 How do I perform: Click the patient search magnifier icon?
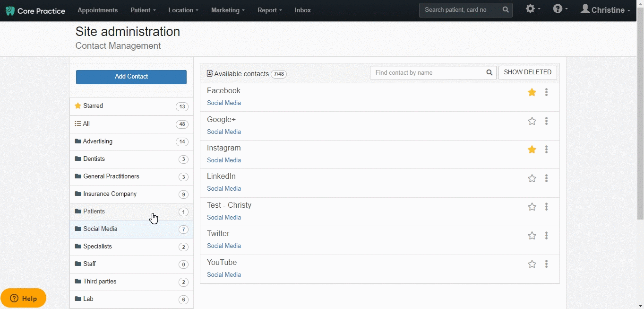pyautogui.click(x=506, y=9)
